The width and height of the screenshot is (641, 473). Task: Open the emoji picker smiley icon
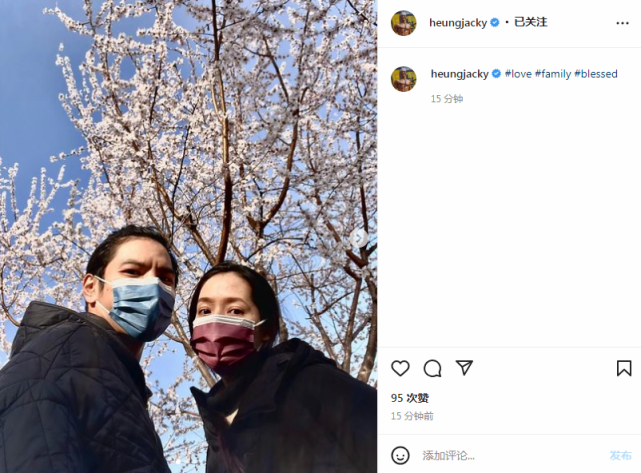coord(400,455)
